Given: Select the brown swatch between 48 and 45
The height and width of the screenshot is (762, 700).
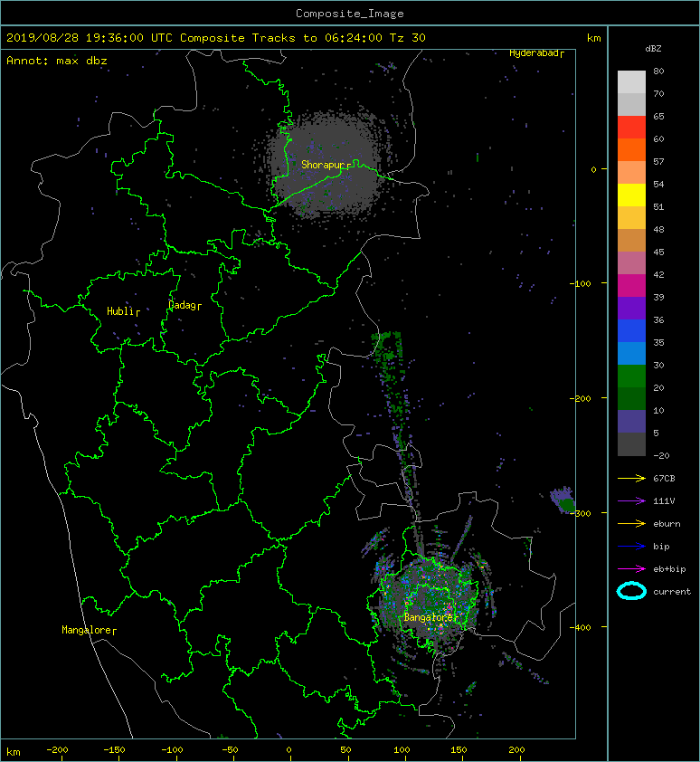Looking at the screenshot, I should (x=631, y=241).
